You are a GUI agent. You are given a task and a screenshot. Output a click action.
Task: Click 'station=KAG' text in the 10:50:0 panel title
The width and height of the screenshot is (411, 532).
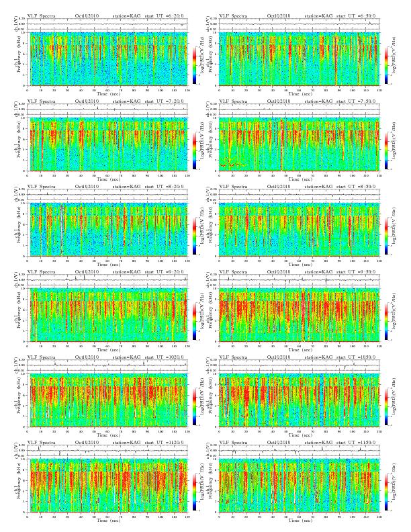(318, 357)
